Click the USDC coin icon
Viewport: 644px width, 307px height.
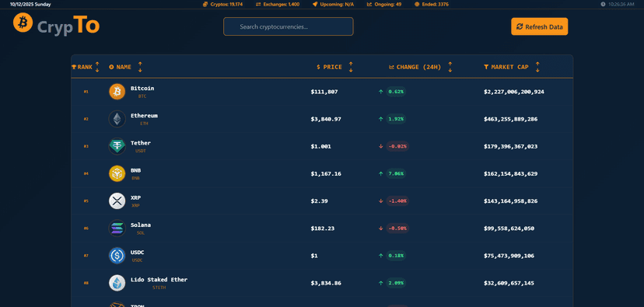(x=117, y=256)
